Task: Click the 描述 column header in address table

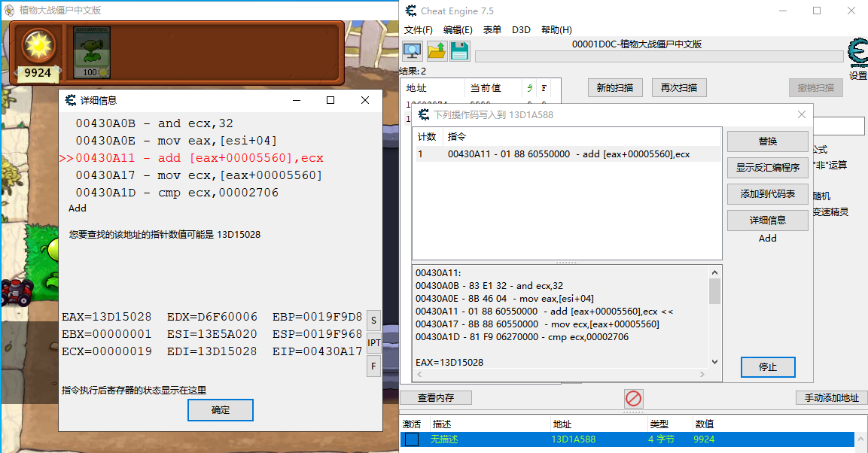Action: point(442,424)
